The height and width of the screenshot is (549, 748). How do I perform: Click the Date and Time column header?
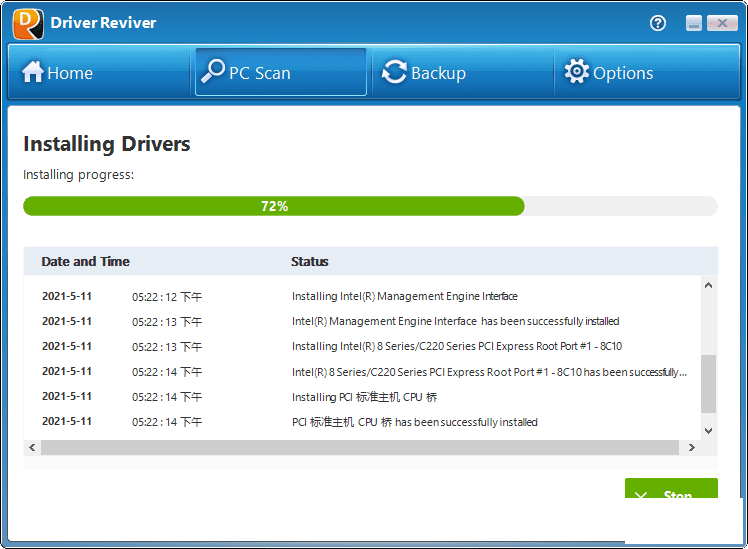85,261
